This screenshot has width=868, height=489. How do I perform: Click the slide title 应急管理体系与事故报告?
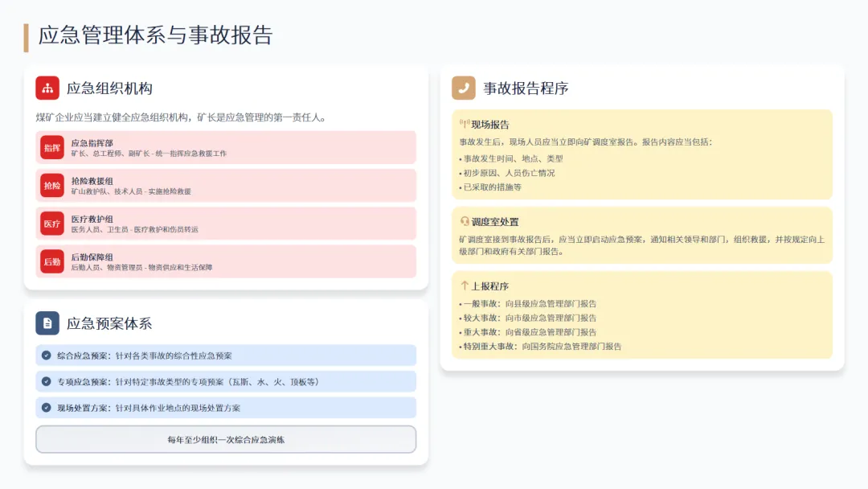pyautogui.click(x=156, y=35)
